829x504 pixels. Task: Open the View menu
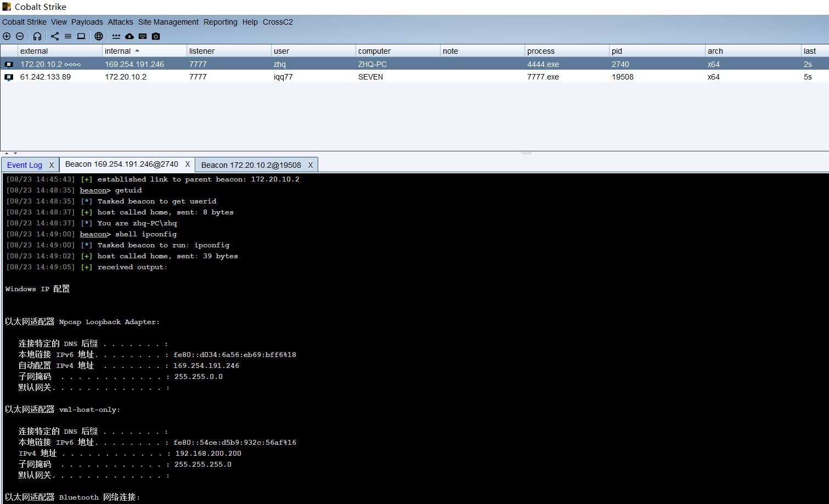[59, 22]
